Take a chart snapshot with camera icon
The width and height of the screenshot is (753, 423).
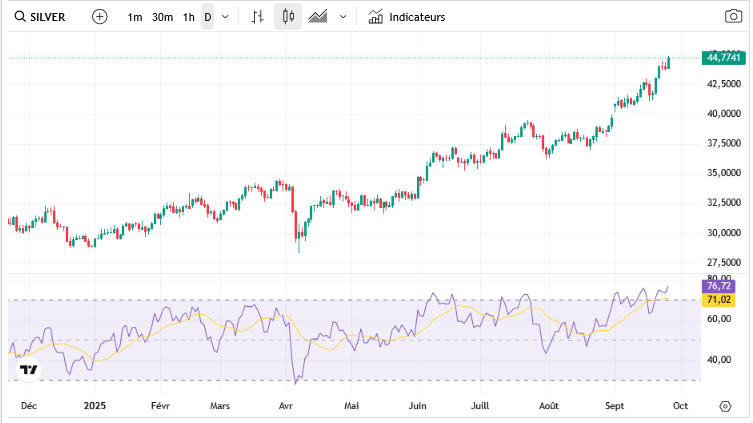tap(733, 17)
